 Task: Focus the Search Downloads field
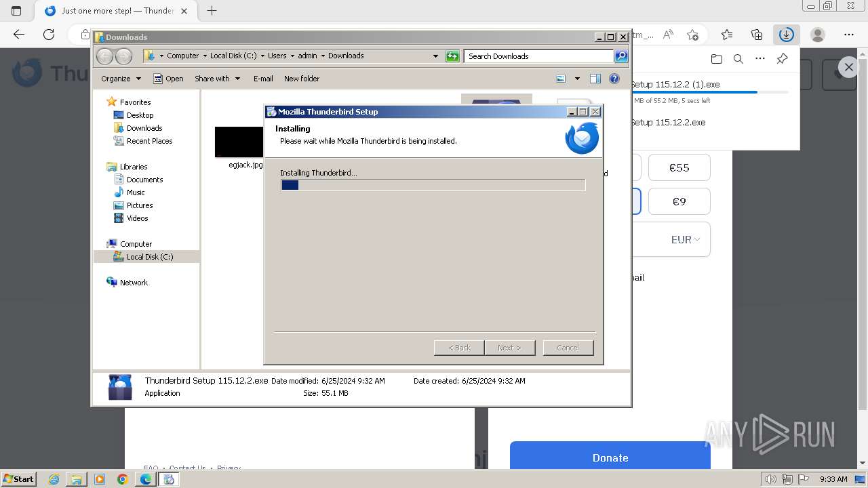[539, 56]
